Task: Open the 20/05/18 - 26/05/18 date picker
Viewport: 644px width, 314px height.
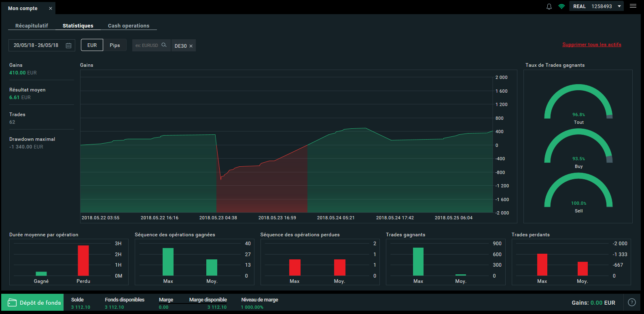Action: [36, 45]
